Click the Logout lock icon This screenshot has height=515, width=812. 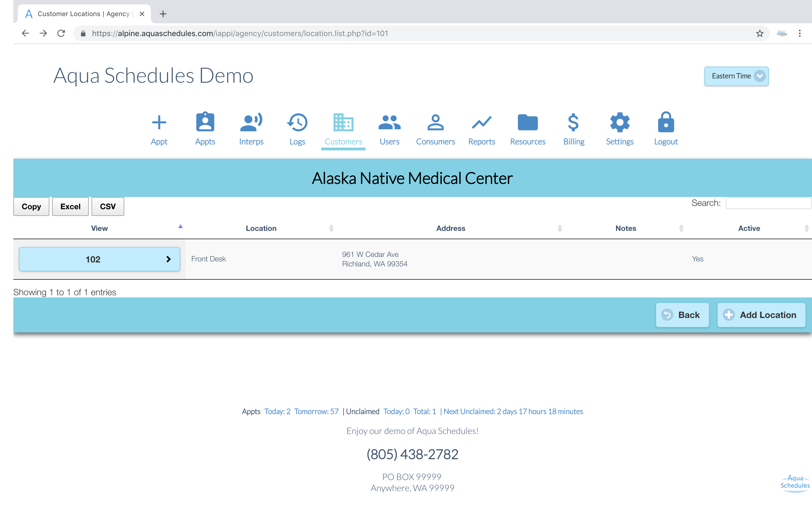(x=666, y=122)
